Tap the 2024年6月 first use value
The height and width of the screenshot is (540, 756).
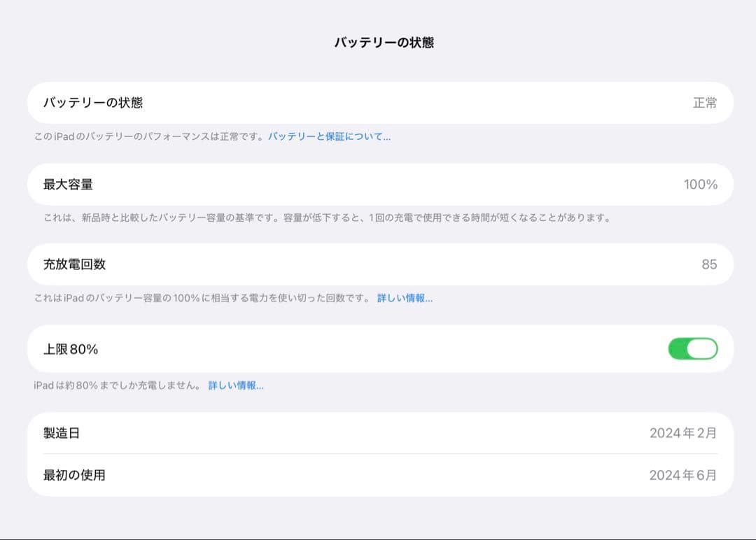click(x=684, y=474)
